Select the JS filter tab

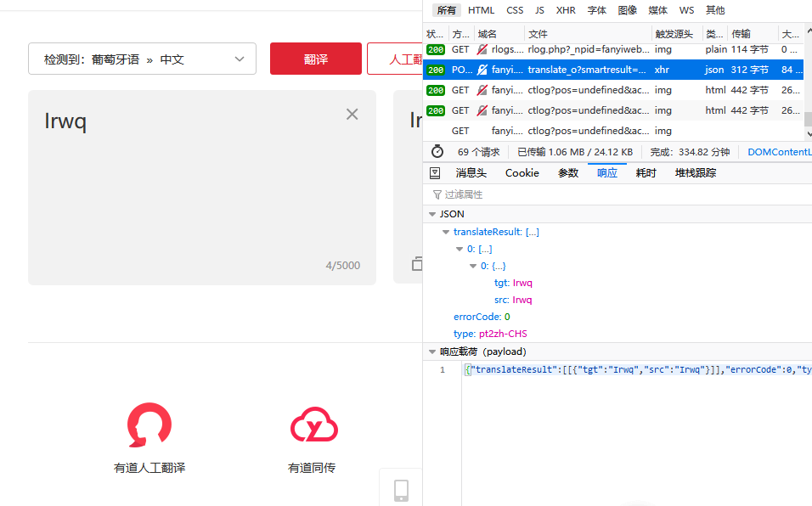pyautogui.click(x=539, y=10)
